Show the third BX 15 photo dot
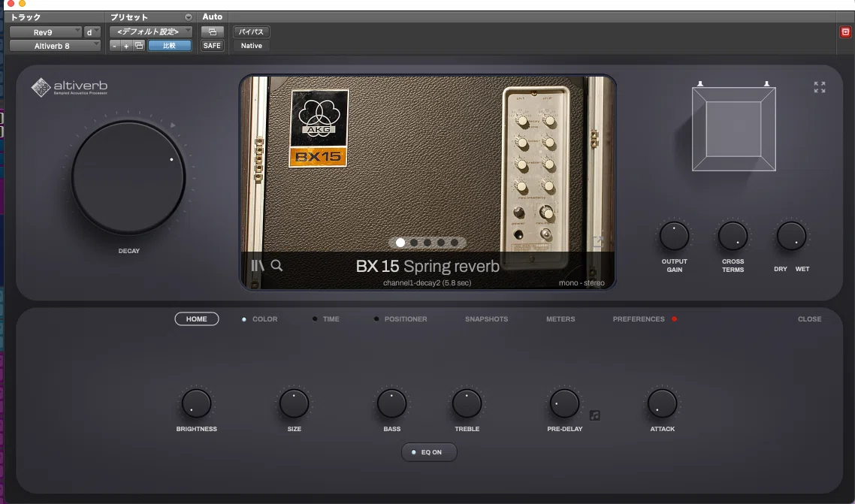The height and width of the screenshot is (504, 855). 427,243
